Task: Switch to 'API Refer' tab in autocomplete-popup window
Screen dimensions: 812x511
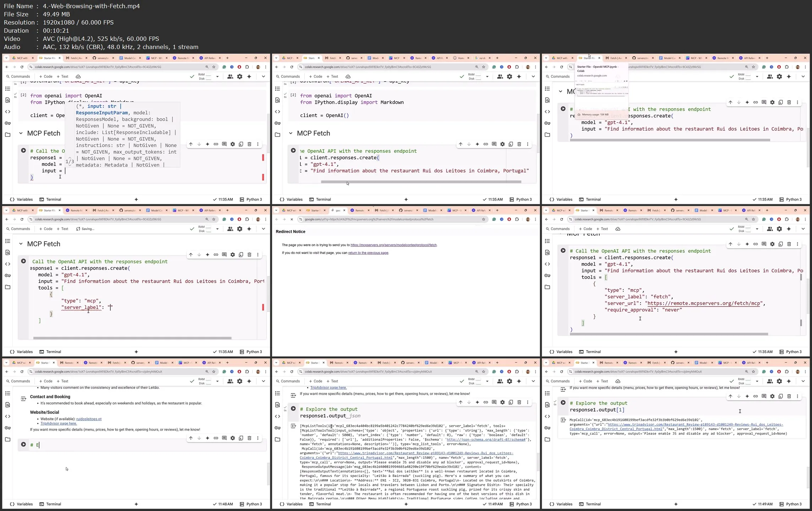Action: click(x=210, y=58)
